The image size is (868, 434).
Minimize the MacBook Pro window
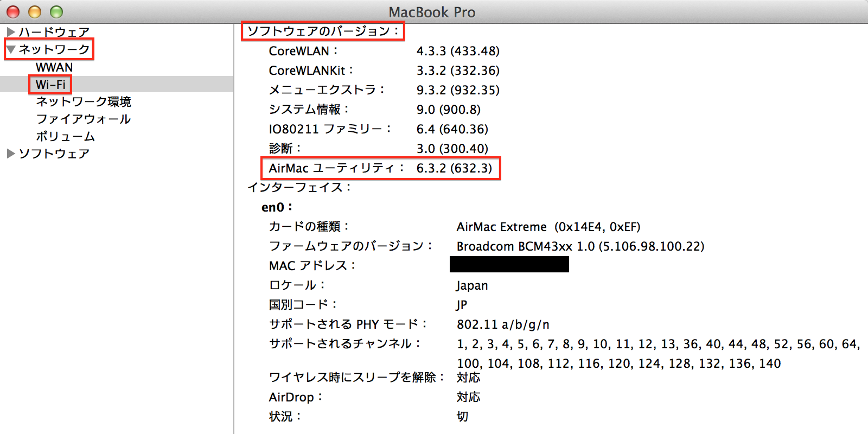(35, 11)
